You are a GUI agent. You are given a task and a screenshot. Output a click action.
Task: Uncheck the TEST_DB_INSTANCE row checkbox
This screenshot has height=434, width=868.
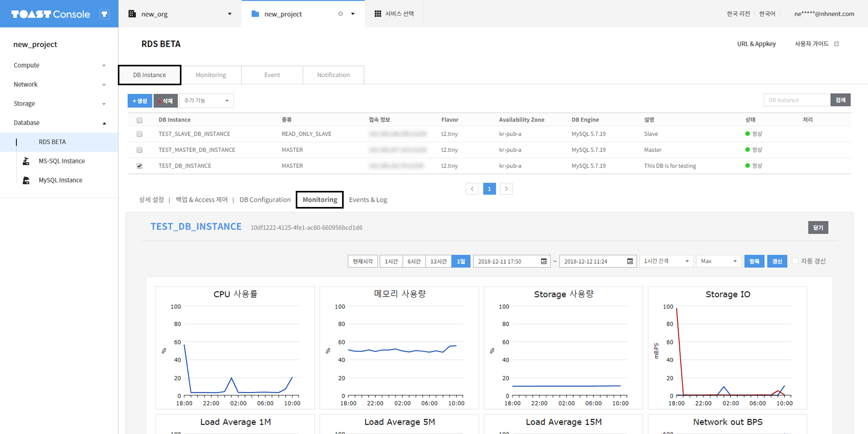coord(139,166)
